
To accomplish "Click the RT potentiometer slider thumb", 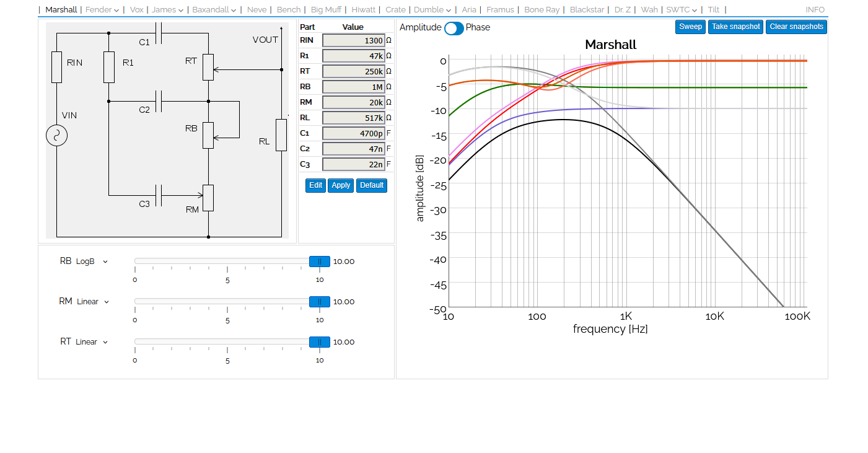I will (x=319, y=342).
